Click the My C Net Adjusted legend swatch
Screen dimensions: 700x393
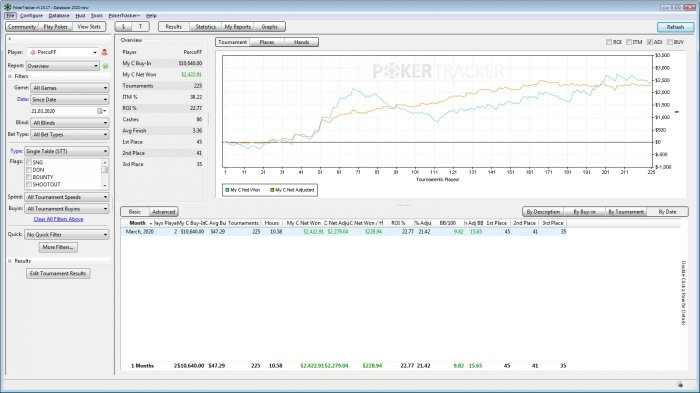point(272,190)
